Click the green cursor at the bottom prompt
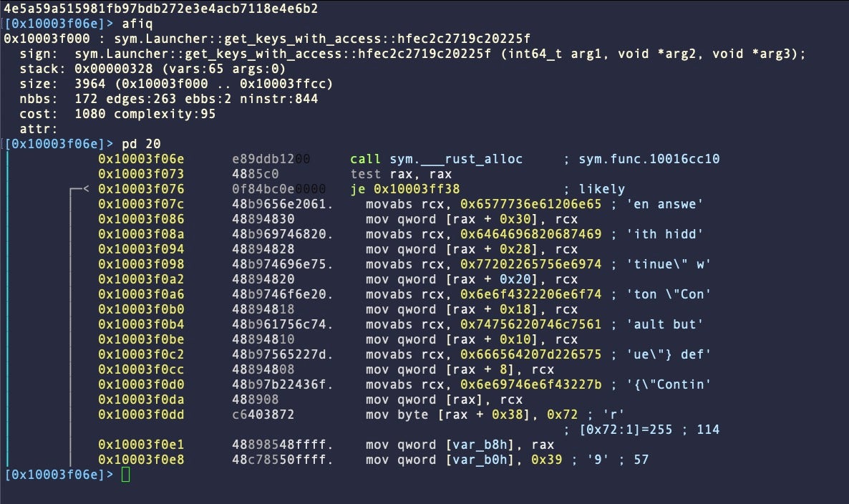The height and width of the screenshot is (504, 849). (126, 474)
